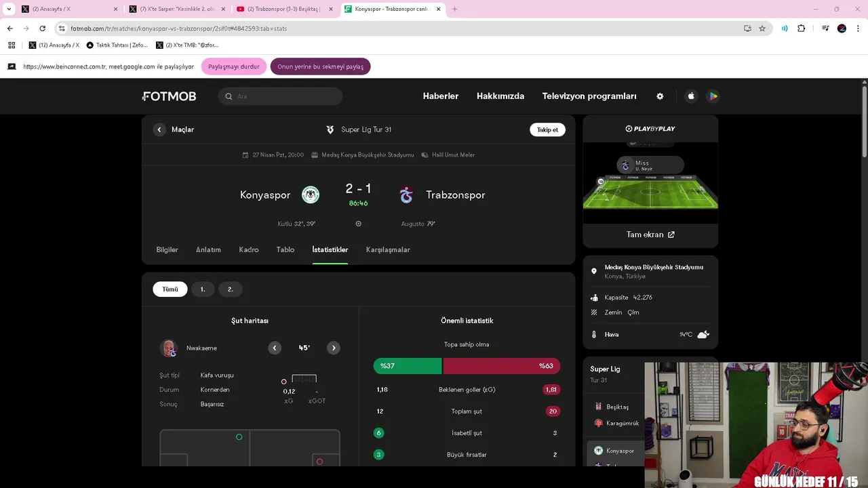Screen dimensions: 868x488
Task: Open the Karşılaşmalar tab
Action: (x=388, y=249)
